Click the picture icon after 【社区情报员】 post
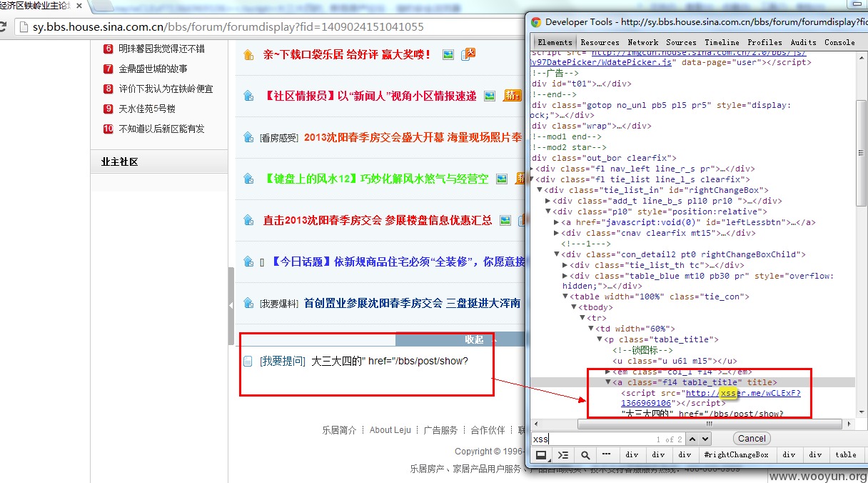The height and width of the screenshot is (483, 868). pyautogui.click(x=490, y=96)
